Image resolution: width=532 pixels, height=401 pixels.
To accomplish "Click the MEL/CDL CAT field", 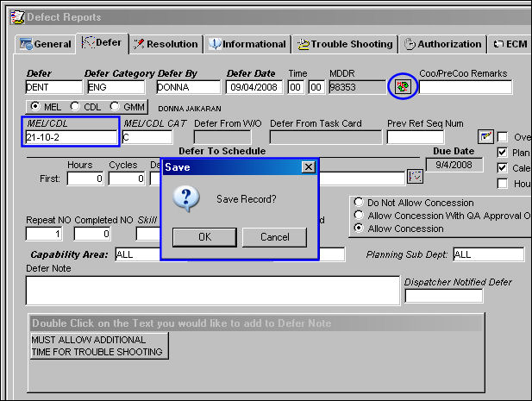I will coord(147,137).
